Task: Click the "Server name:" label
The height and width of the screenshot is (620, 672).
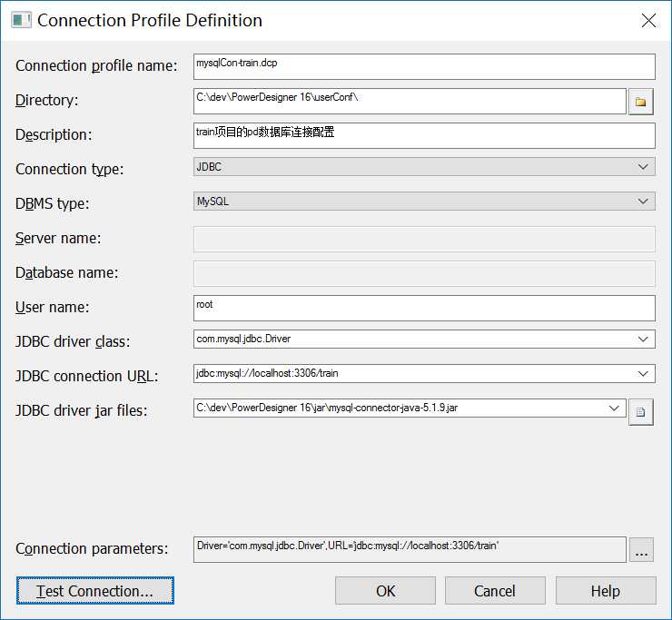Action: coord(58,238)
